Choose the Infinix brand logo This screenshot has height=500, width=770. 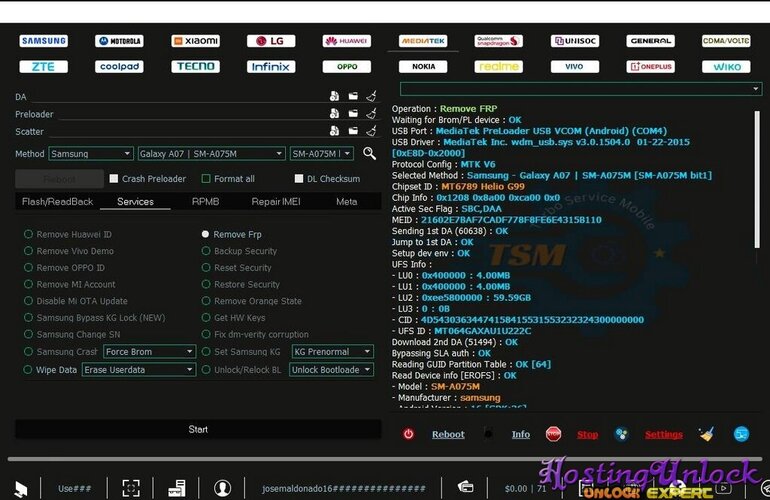pos(270,67)
